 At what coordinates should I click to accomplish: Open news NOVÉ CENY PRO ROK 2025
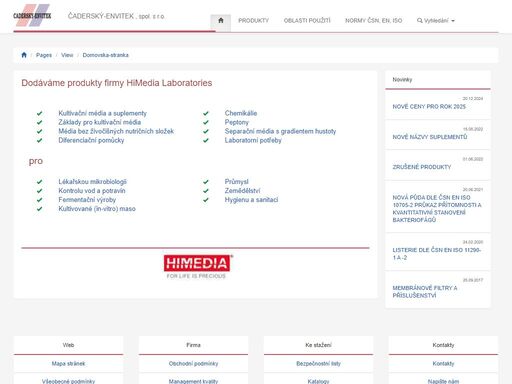click(429, 107)
